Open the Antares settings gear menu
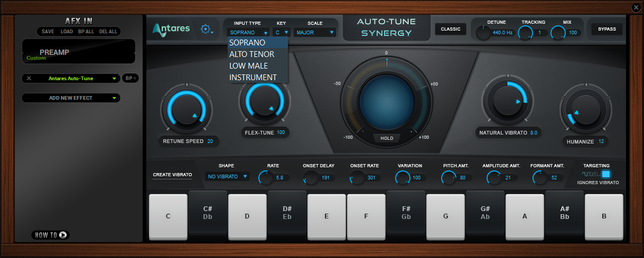This screenshot has height=258, width=644. (207, 30)
